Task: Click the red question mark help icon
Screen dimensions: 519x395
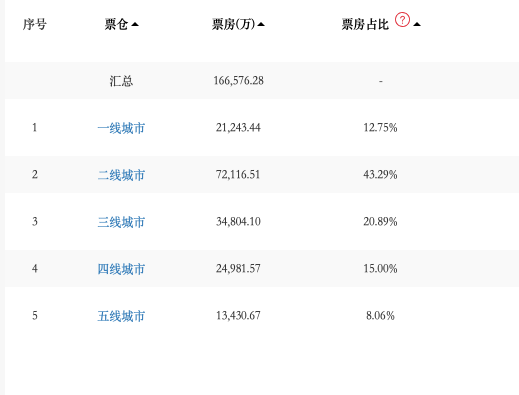Action: coord(402,20)
